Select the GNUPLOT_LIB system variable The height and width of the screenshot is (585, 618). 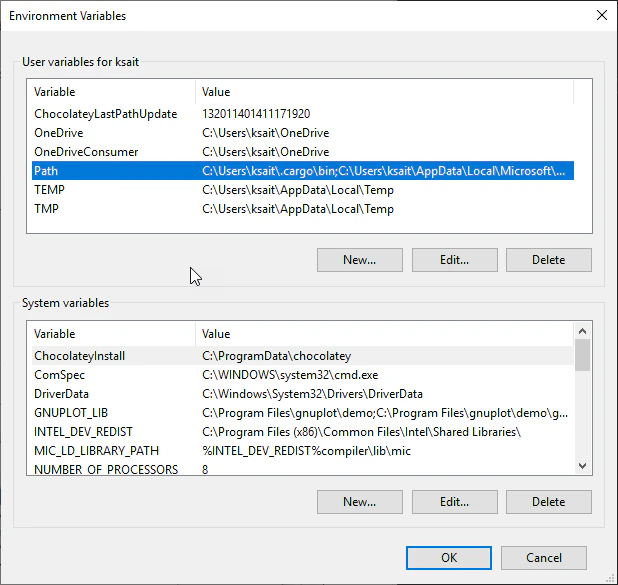pyautogui.click(x=303, y=413)
